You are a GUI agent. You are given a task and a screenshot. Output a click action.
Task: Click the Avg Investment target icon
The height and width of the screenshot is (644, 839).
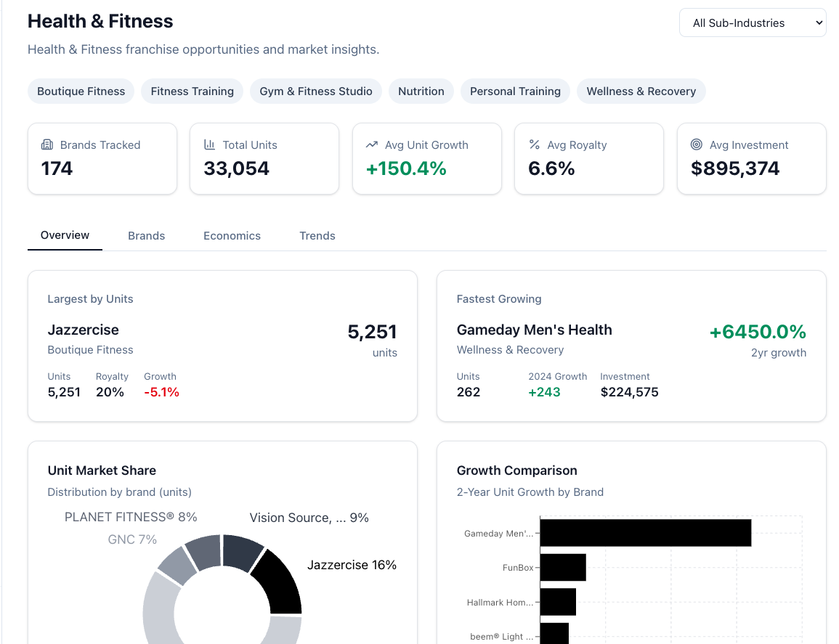(x=697, y=144)
